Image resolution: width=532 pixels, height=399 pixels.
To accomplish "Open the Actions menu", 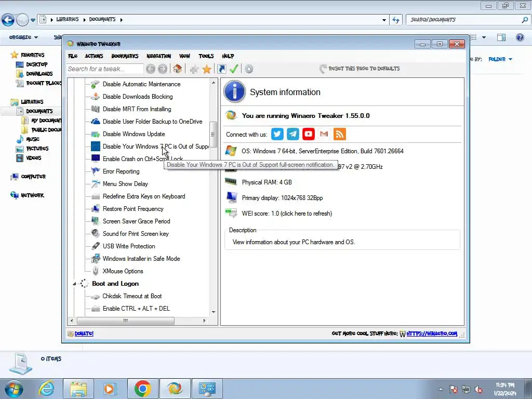I will pos(94,56).
